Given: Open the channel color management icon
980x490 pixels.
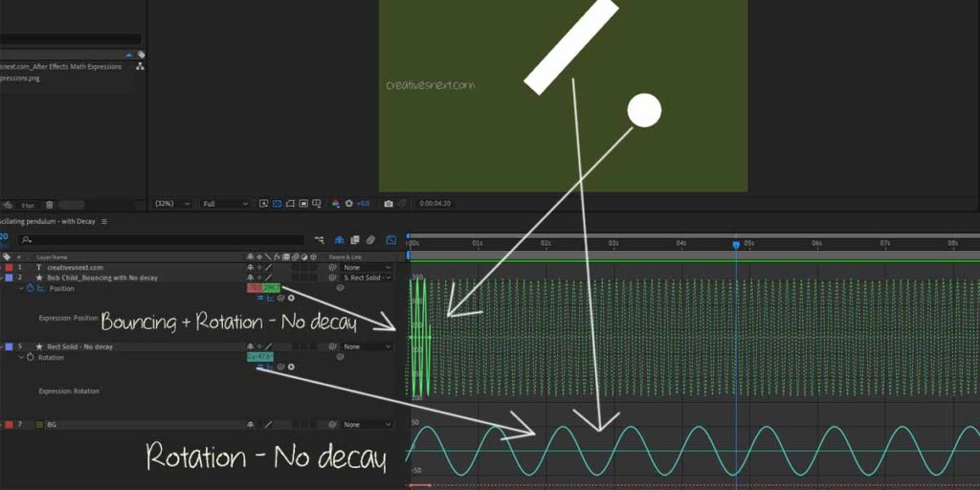Looking at the screenshot, I should [x=335, y=204].
